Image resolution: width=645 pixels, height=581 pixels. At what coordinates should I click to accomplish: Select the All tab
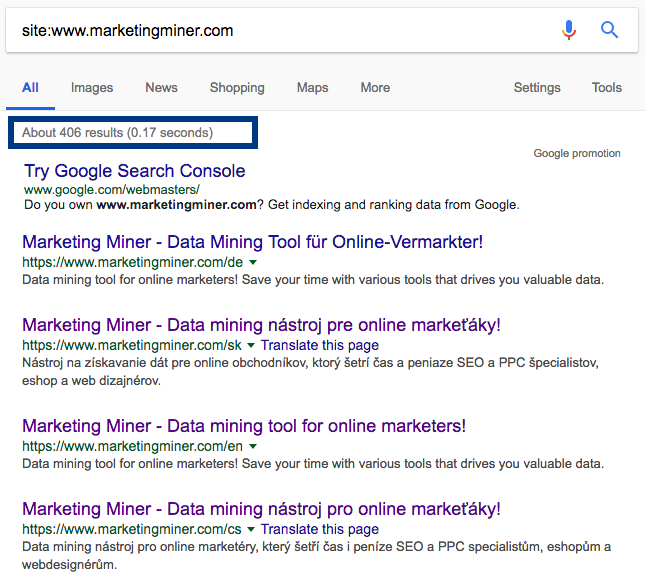(x=30, y=88)
